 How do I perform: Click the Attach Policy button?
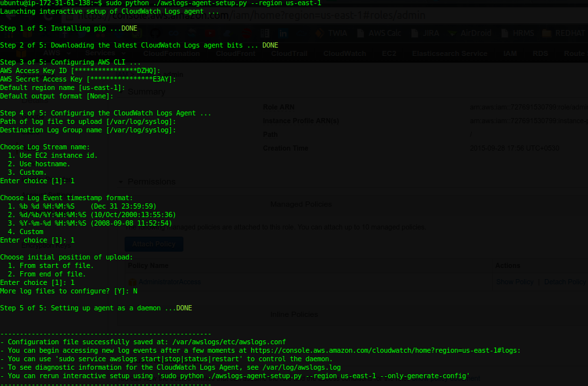(x=154, y=244)
